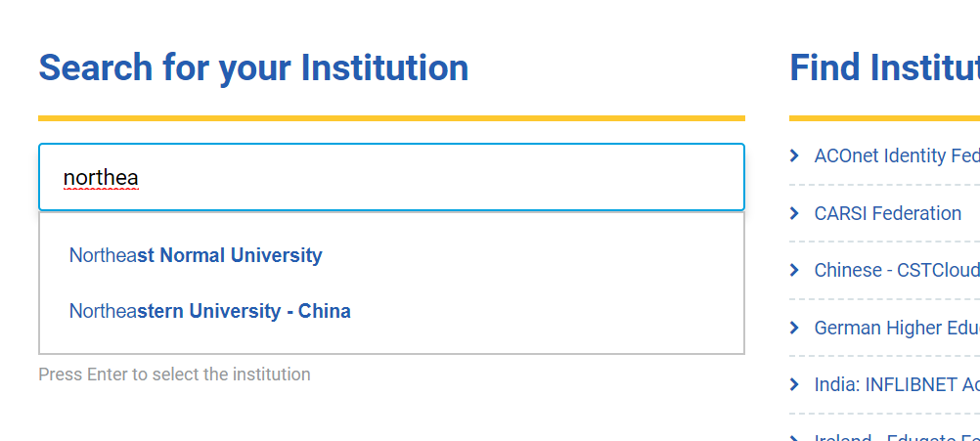This screenshot has width=980, height=441.
Task: Open the India: INFLIBNET federation link
Action: click(x=895, y=384)
